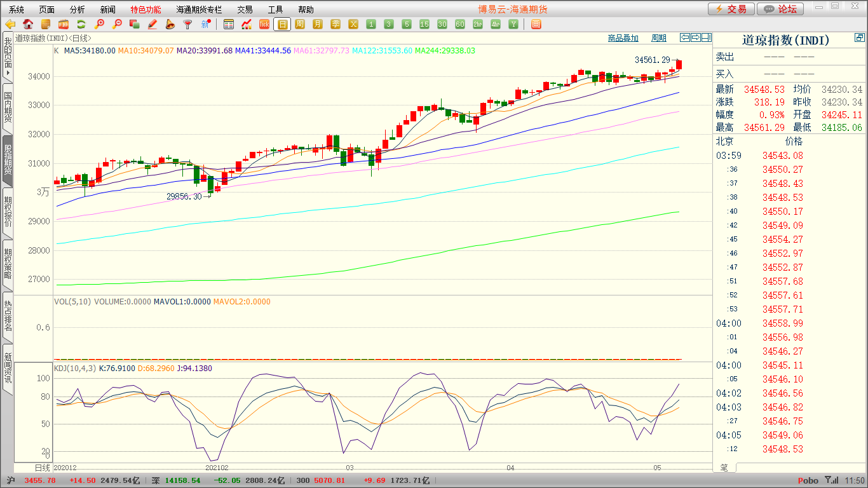Select the quarterly 季 period button

336,24
